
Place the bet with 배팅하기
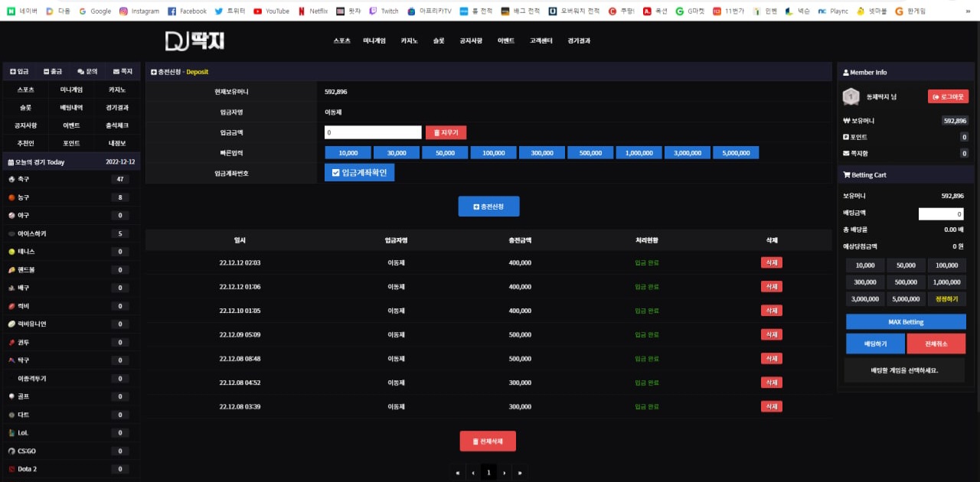coord(875,344)
